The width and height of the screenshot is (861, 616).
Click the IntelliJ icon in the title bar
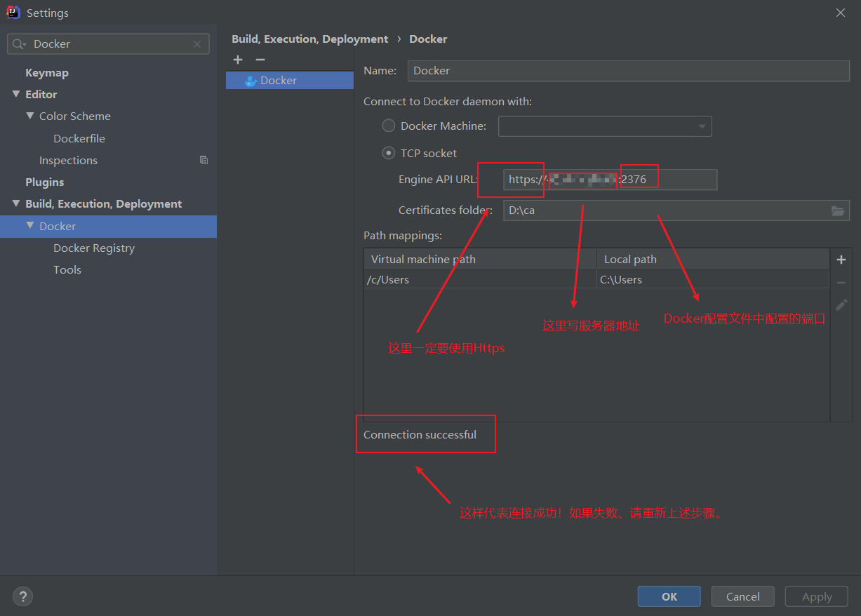click(x=13, y=12)
